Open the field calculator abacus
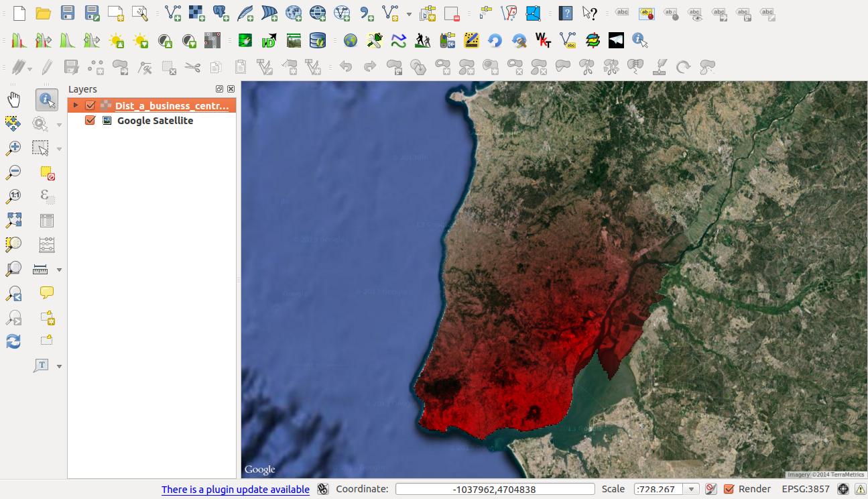This screenshot has width=868, height=499. [47, 245]
